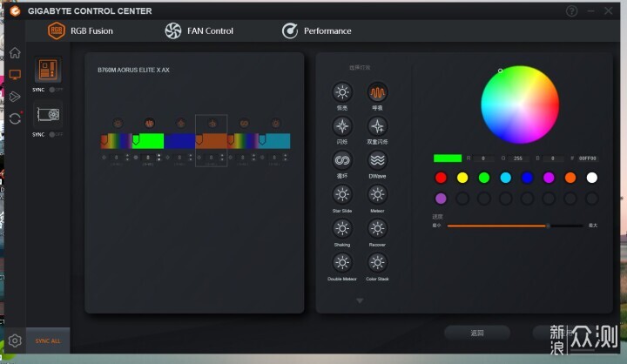Select the 双重闪烁 double flash effect
This screenshot has height=364, width=627.
[377, 126]
